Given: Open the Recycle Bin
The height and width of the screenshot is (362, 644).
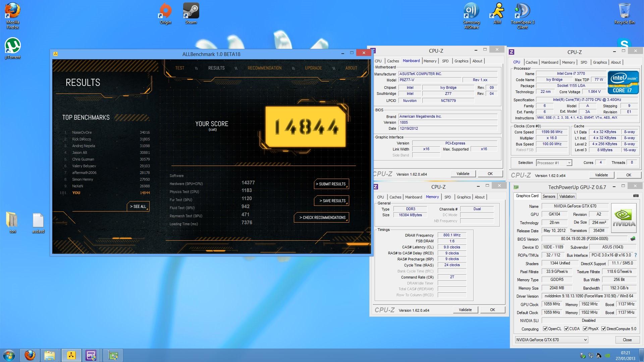Looking at the screenshot, I should (624, 14).
